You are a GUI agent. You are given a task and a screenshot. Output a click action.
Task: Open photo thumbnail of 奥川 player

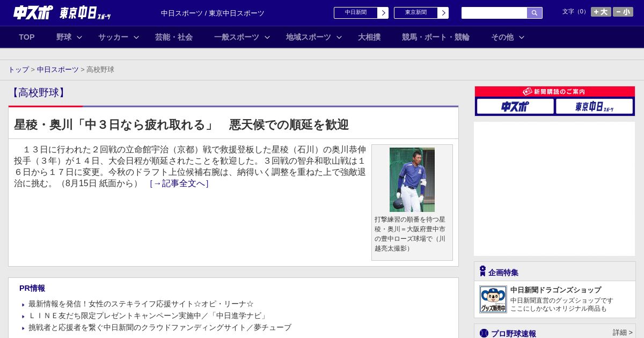(x=412, y=180)
